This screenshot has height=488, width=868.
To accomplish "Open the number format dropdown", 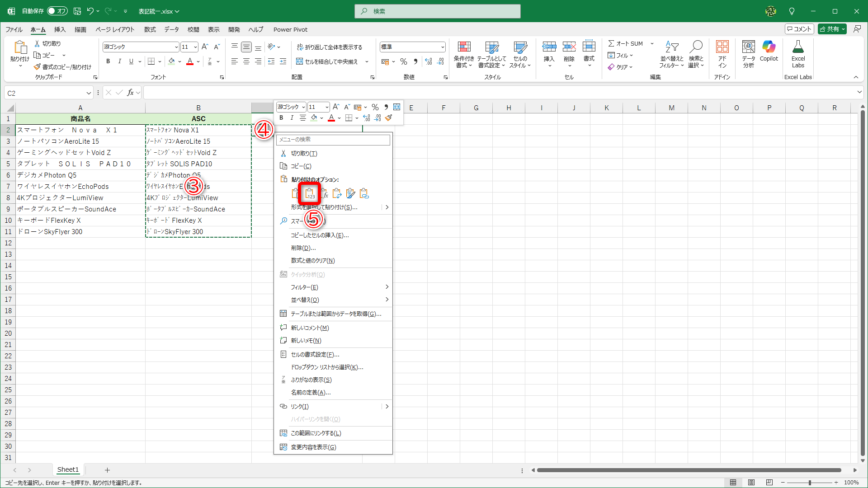I will [442, 47].
